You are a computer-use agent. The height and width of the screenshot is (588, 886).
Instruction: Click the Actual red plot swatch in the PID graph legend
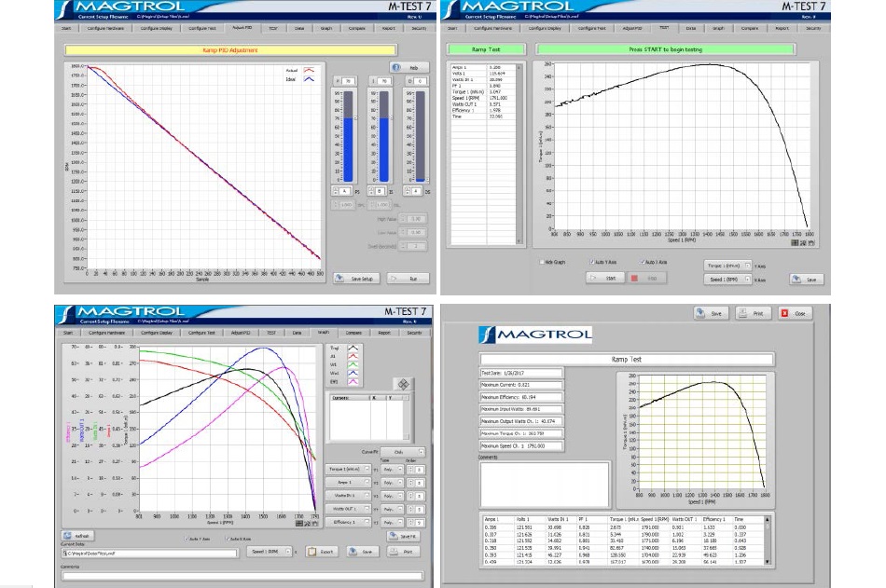pos(309,70)
